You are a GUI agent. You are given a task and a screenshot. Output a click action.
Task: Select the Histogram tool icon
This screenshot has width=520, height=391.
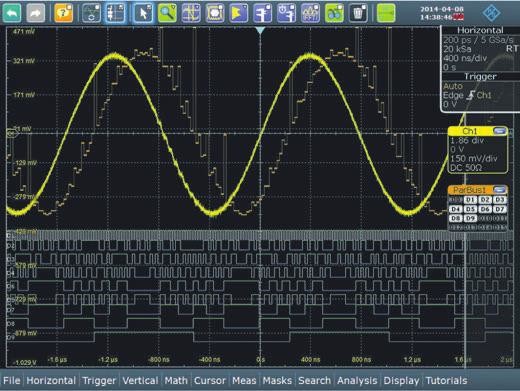click(239, 13)
